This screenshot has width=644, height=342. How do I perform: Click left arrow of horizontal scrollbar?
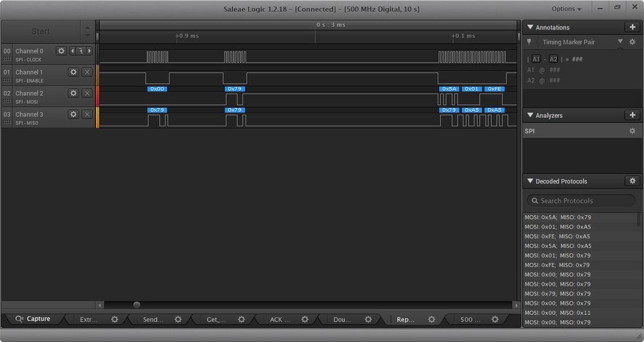(x=100, y=305)
